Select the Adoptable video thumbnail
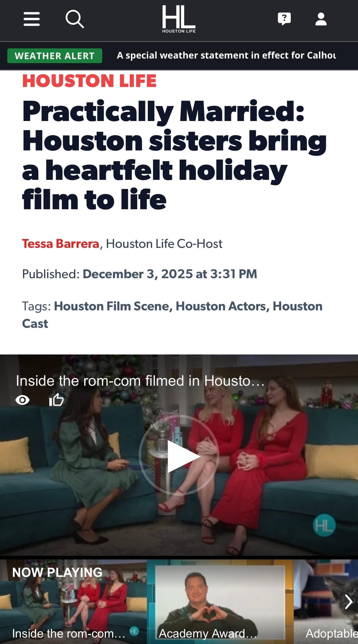 point(326,602)
